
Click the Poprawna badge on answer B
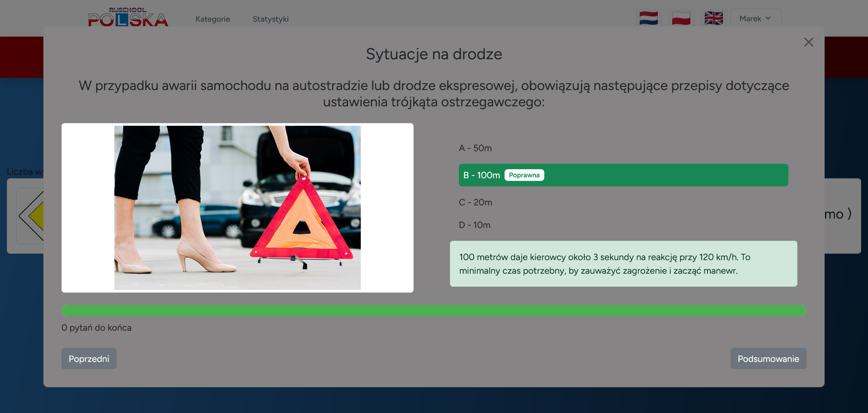(524, 175)
